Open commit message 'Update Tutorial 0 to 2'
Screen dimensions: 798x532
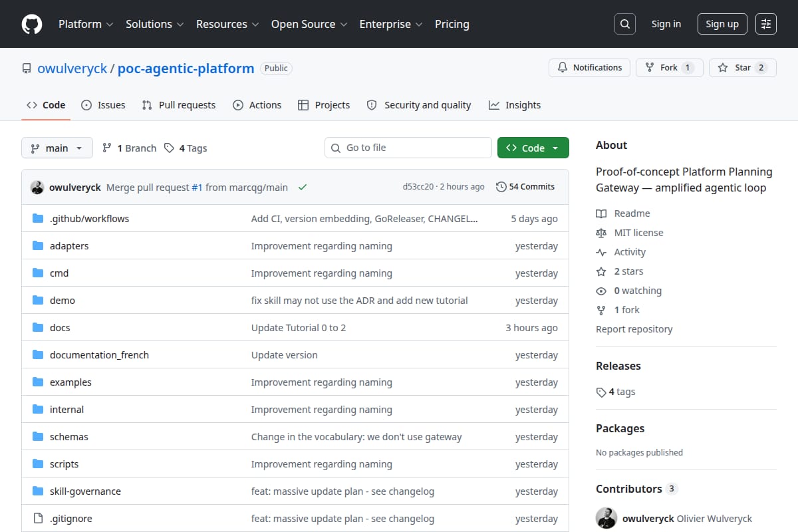pyautogui.click(x=299, y=328)
